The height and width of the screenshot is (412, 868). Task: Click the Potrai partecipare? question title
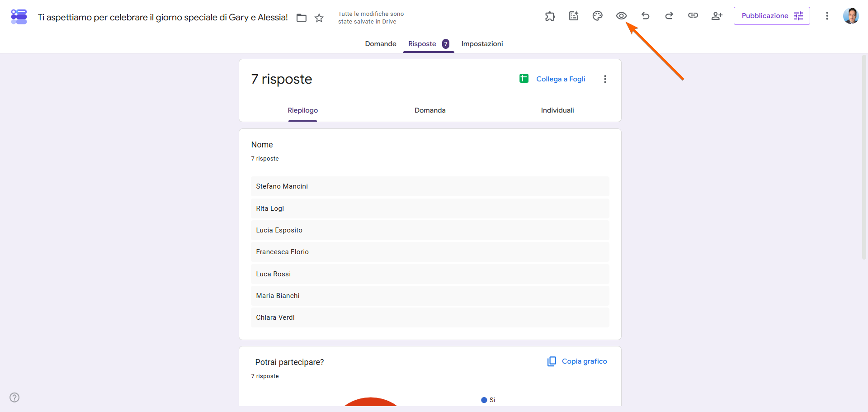[x=289, y=362]
